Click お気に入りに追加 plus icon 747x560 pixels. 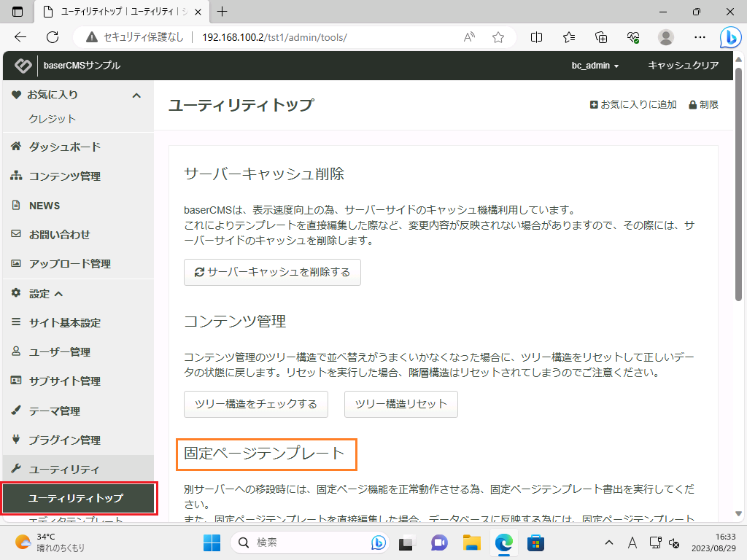pyautogui.click(x=594, y=105)
